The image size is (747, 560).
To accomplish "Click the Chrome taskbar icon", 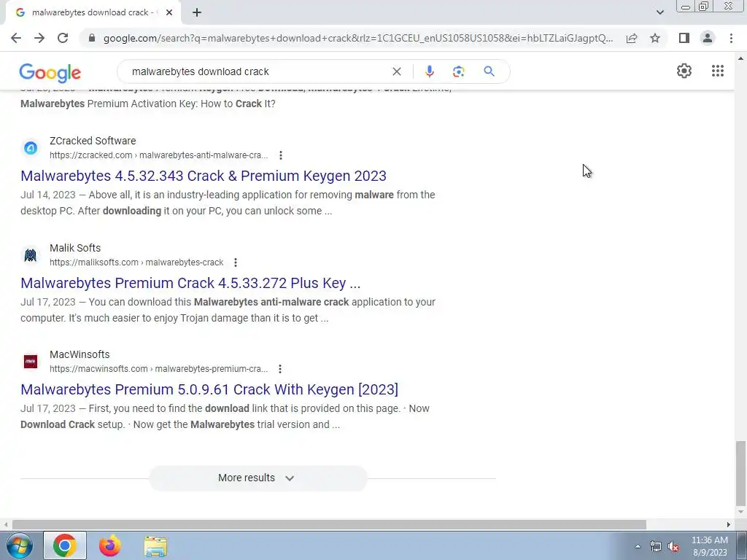I will (65, 545).
